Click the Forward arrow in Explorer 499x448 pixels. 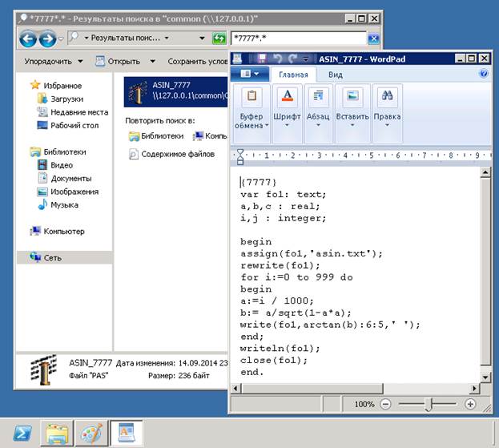point(48,38)
